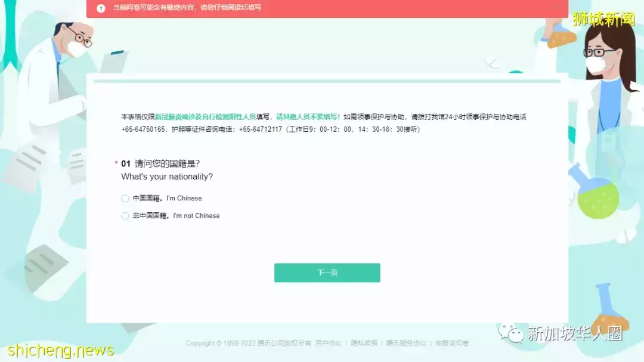Screen dimensions: 644x362
Task: Open the 隐私政策 privacy policy link
Action: (364, 344)
